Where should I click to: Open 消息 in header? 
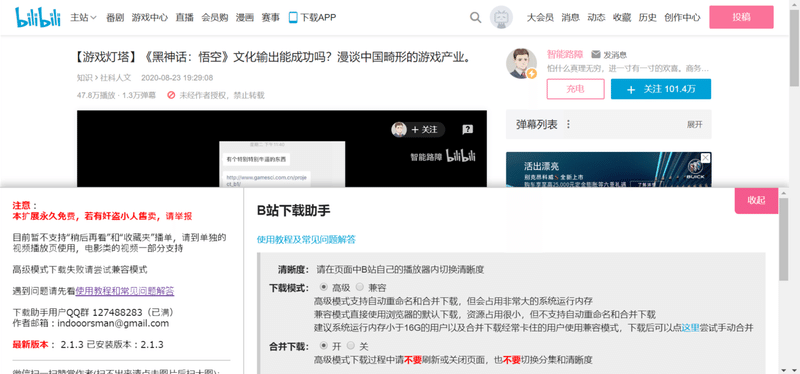tap(570, 17)
